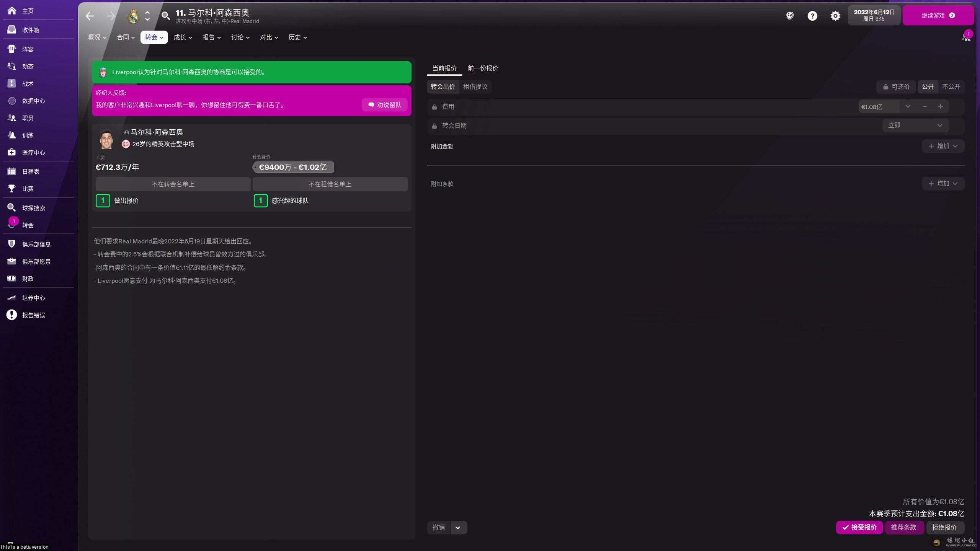Open the 职员 staff icon
The width and height of the screenshot is (980, 551).
pos(12,118)
